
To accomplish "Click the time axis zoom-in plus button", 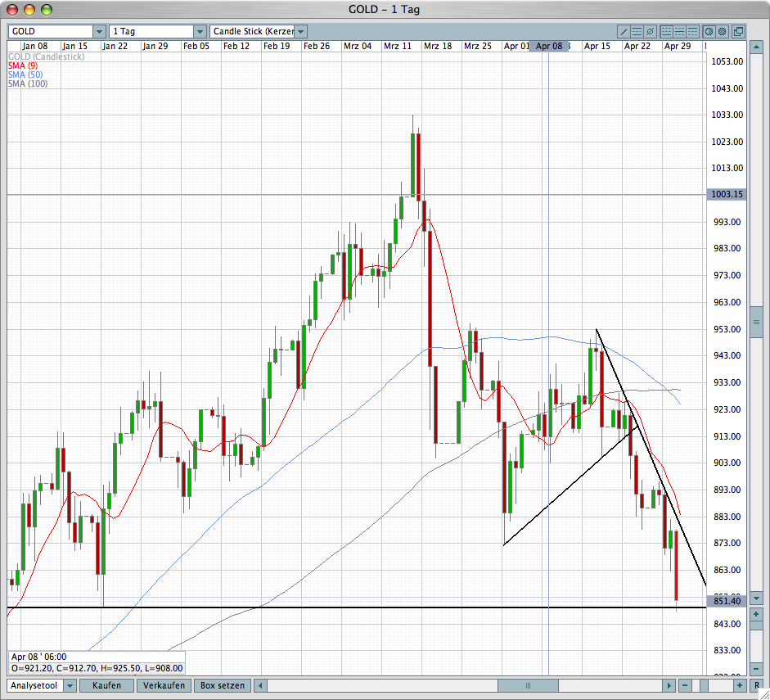I will [740, 685].
